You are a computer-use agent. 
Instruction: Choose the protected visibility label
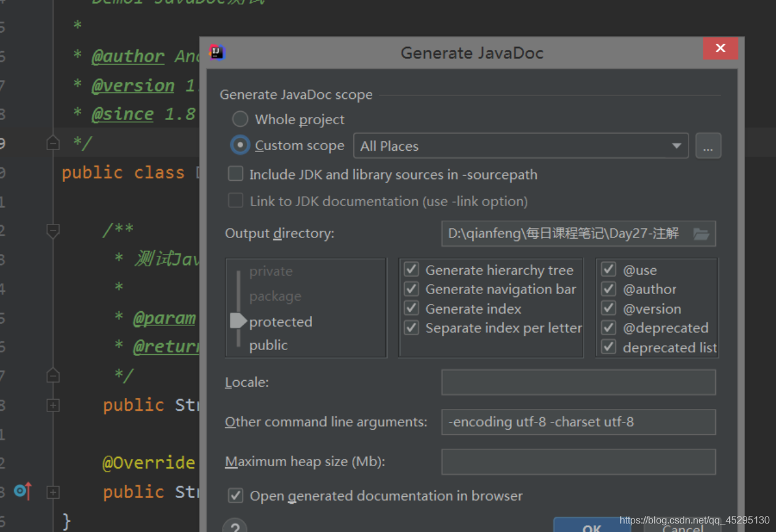281,322
